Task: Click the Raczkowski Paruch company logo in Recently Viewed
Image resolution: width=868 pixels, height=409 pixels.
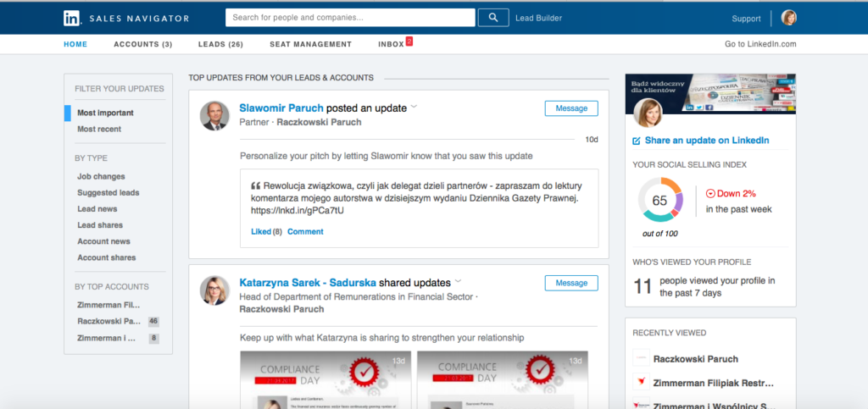Action: tap(641, 358)
